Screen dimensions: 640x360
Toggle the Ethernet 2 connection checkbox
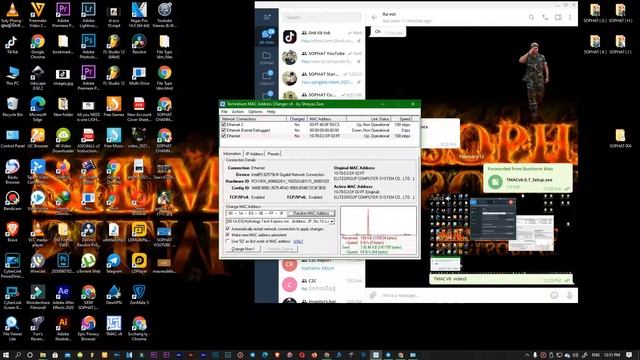(x=224, y=124)
